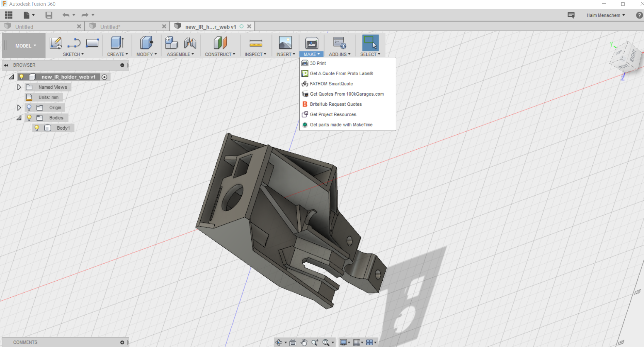The width and height of the screenshot is (644, 347).
Task: Choose BriteHub Request Quotes entry
Action: pyautogui.click(x=348, y=104)
